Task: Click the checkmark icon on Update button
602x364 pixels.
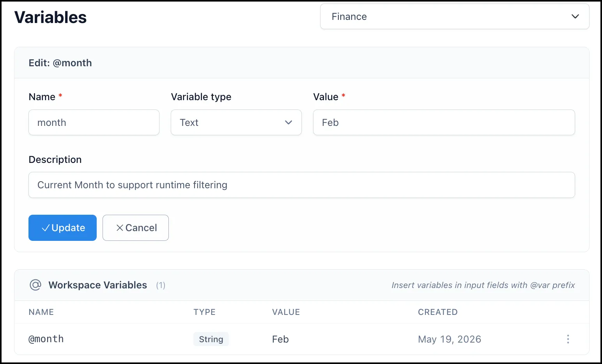Action: tap(46, 228)
